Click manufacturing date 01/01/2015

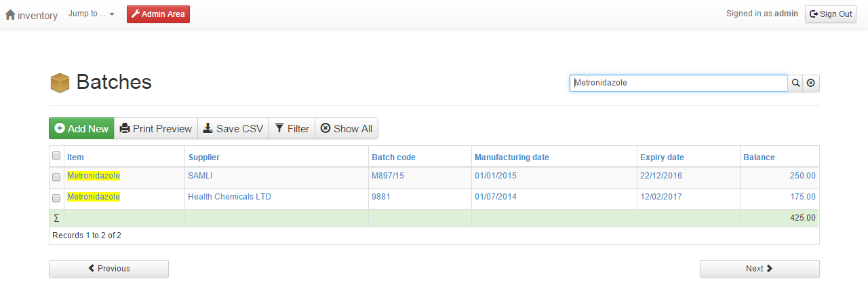(496, 176)
